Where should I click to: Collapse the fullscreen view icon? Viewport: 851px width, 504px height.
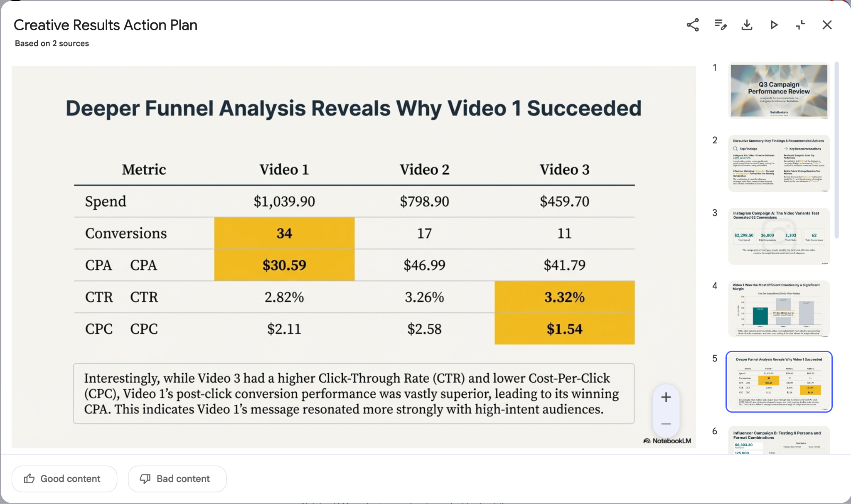coord(800,25)
